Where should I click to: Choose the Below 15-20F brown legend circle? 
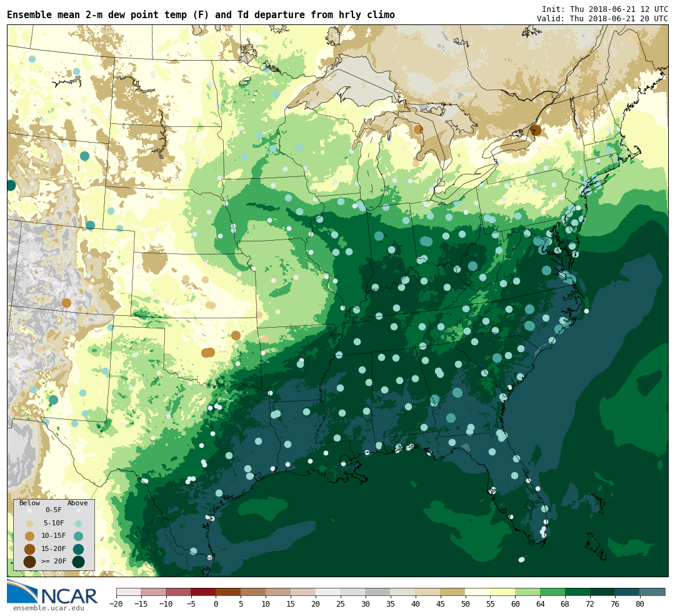point(30,549)
